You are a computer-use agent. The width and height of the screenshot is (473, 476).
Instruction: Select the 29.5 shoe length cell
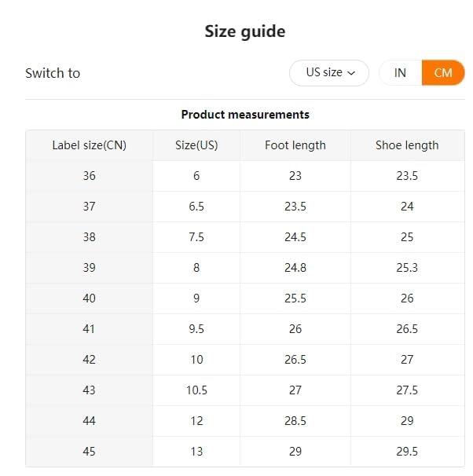coord(407,452)
